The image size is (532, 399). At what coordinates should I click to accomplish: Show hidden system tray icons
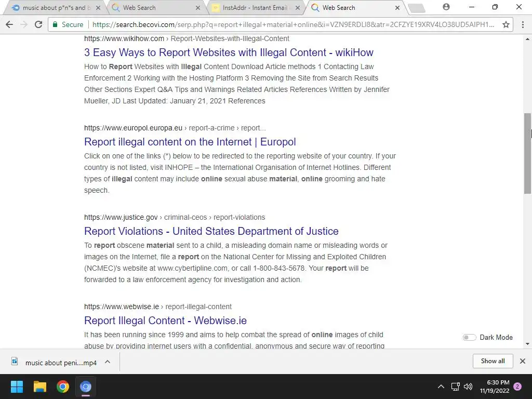coord(441,387)
